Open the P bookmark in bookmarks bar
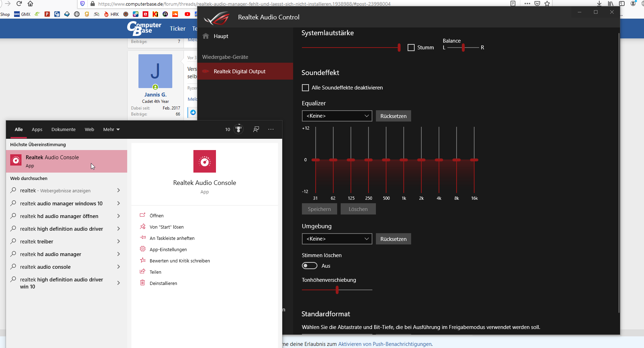644x348 pixels. (47, 14)
